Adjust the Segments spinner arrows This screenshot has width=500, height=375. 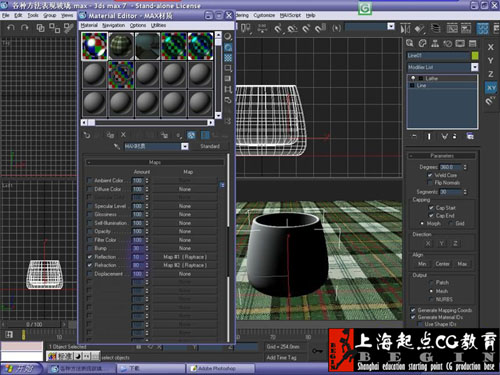point(465,192)
